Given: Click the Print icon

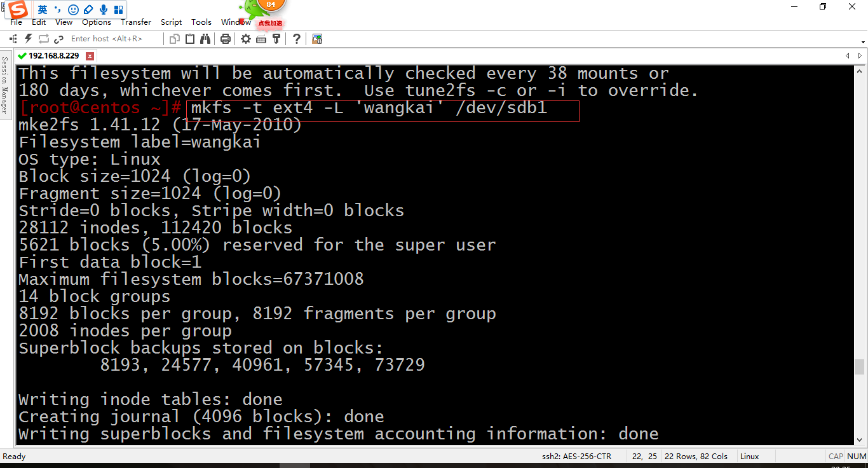Looking at the screenshot, I should point(225,39).
